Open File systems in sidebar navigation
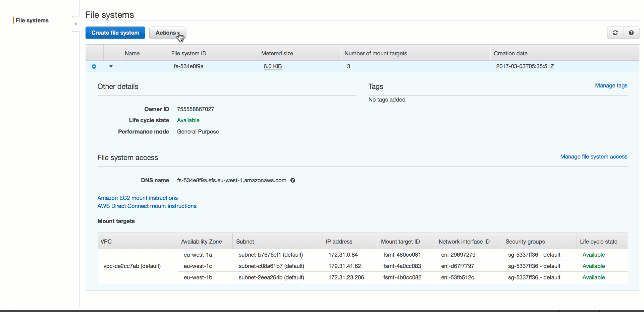644x312 pixels. point(32,20)
